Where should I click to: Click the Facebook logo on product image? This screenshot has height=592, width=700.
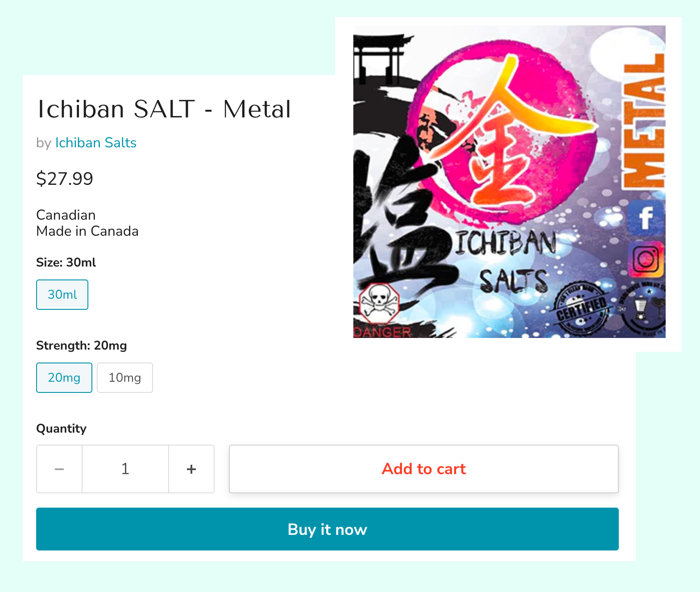click(x=646, y=218)
